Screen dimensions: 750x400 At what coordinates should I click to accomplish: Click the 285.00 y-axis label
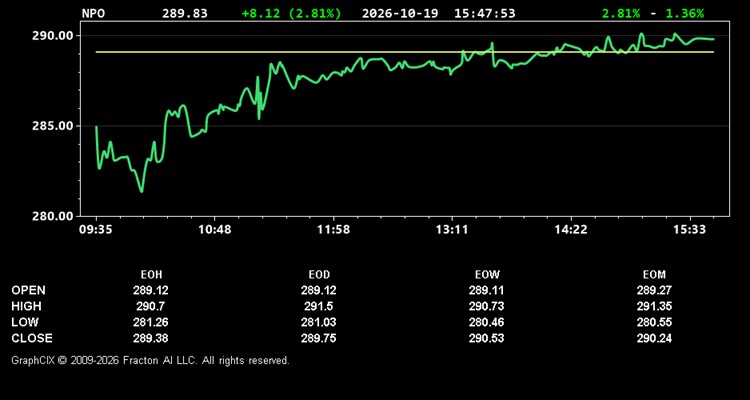pos(53,126)
